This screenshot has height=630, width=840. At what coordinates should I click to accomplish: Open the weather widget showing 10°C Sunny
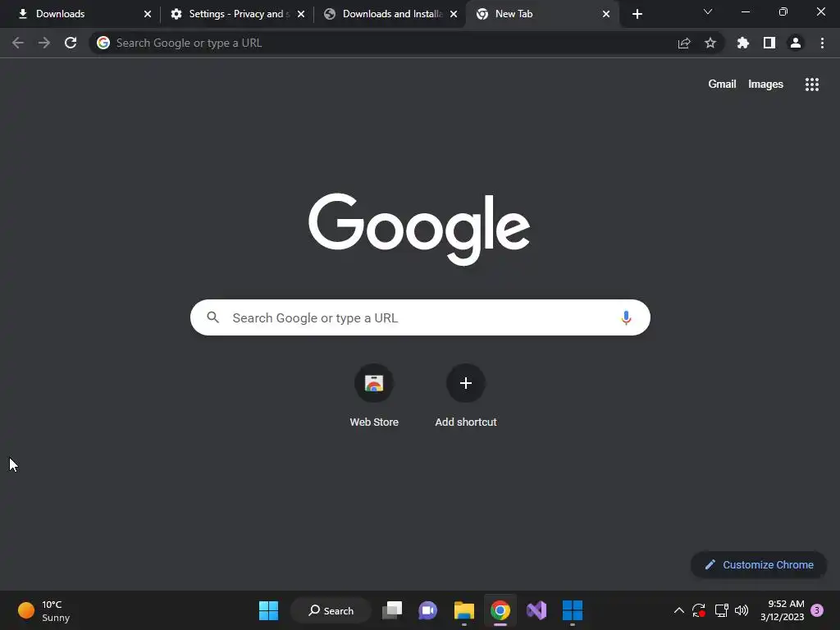tap(44, 610)
